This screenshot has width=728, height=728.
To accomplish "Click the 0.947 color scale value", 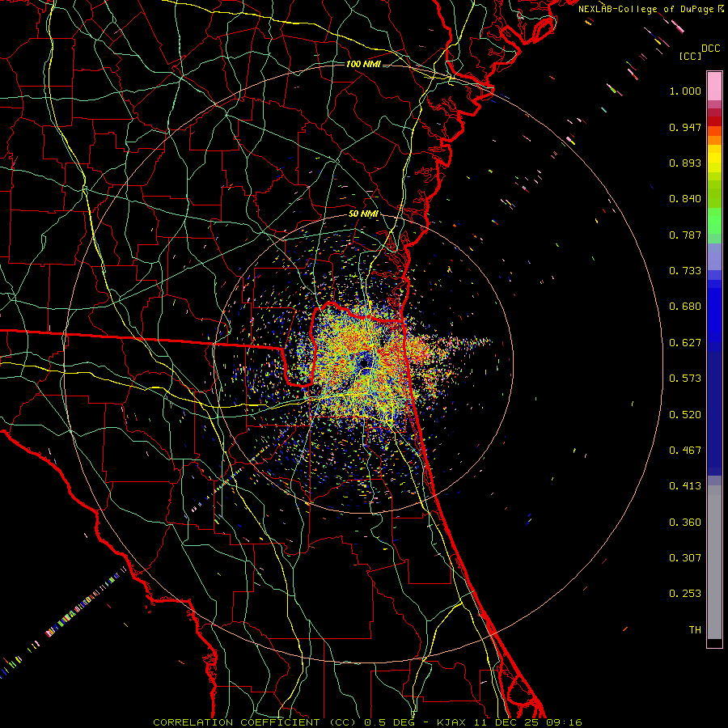I will click(x=685, y=127).
